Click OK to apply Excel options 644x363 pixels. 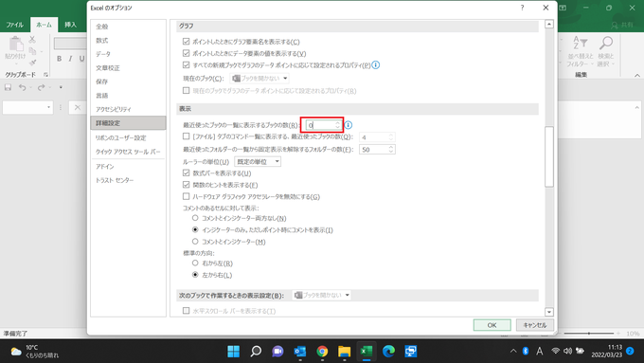[x=492, y=325]
